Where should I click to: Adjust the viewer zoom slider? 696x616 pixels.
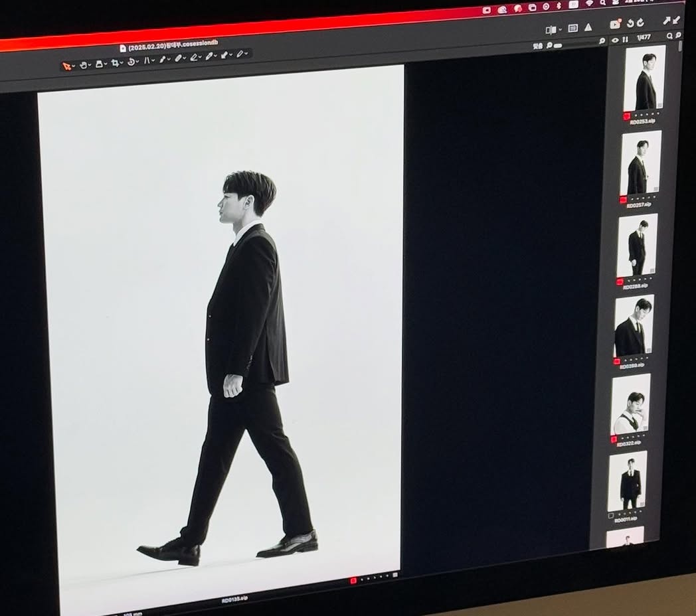(x=558, y=46)
